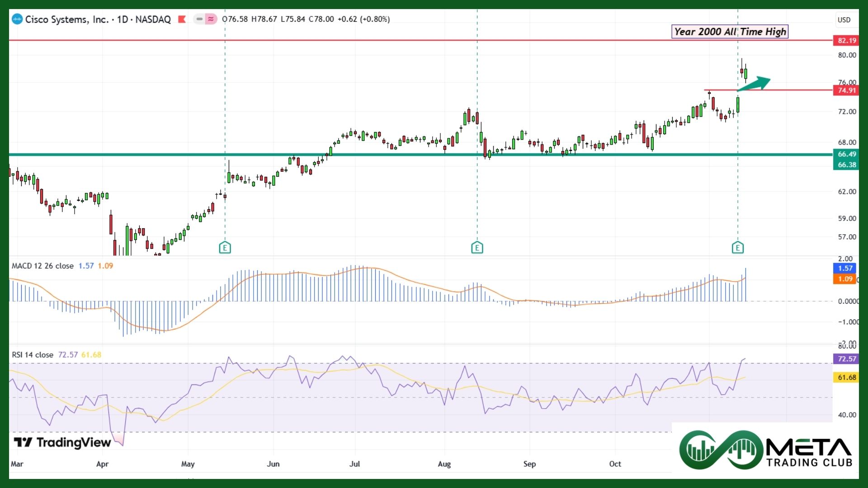The image size is (868, 488).
Task: Click the May earnings E marker
Action: click(x=225, y=248)
